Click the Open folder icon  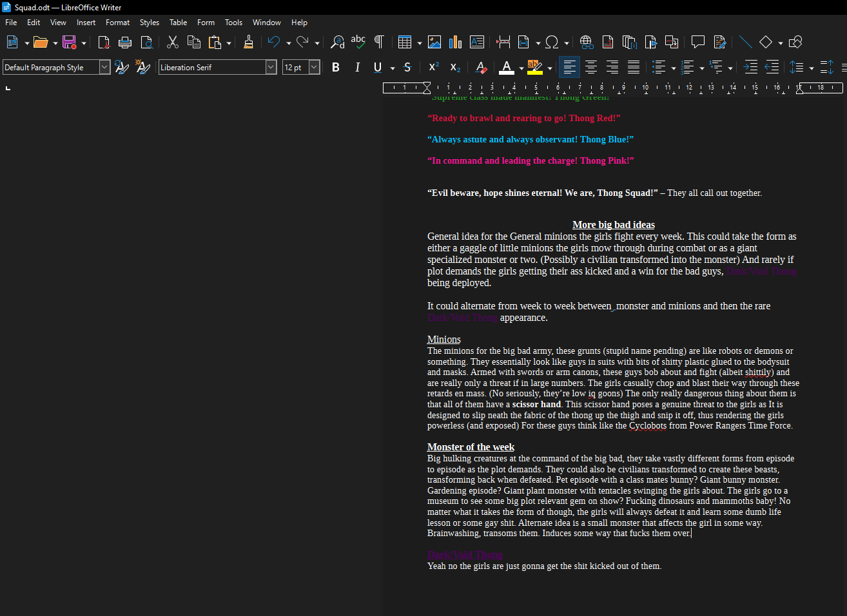click(41, 43)
